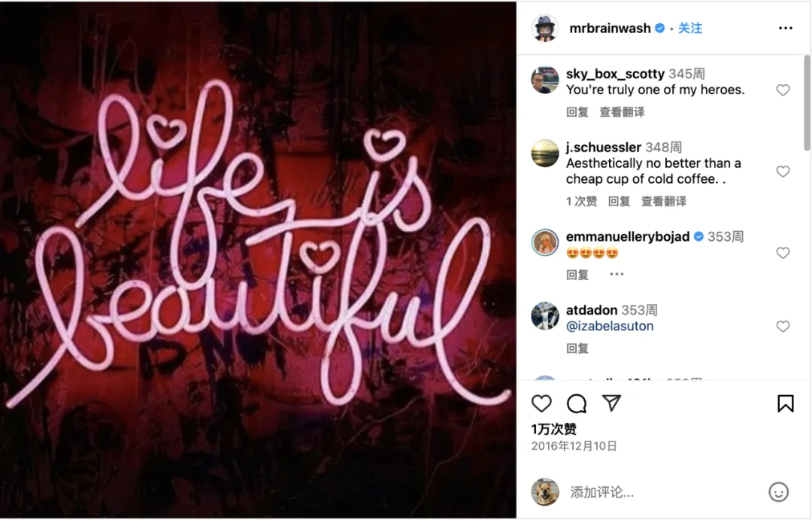
Task: Click mrbrainwash profile avatar
Action: coord(545,28)
